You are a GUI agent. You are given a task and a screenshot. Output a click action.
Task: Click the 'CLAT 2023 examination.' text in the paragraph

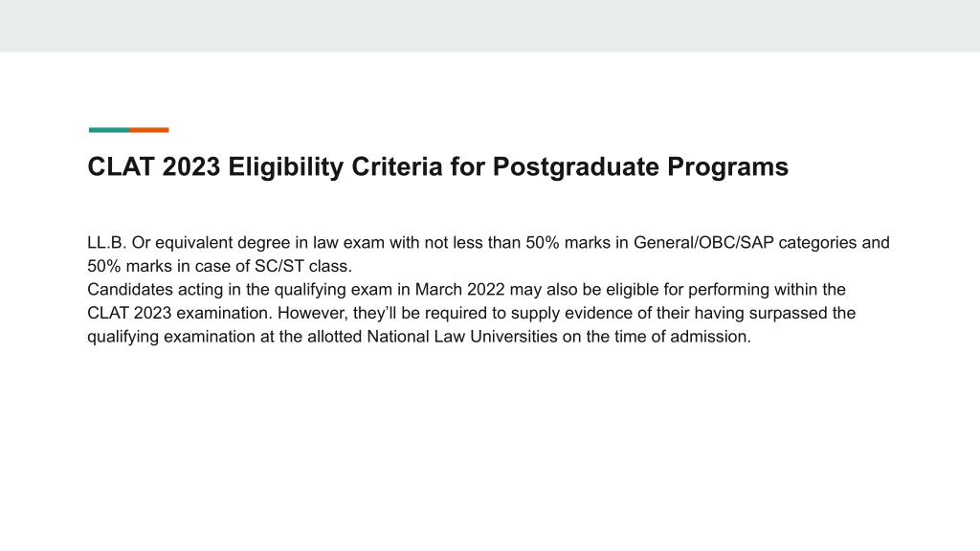pos(180,313)
